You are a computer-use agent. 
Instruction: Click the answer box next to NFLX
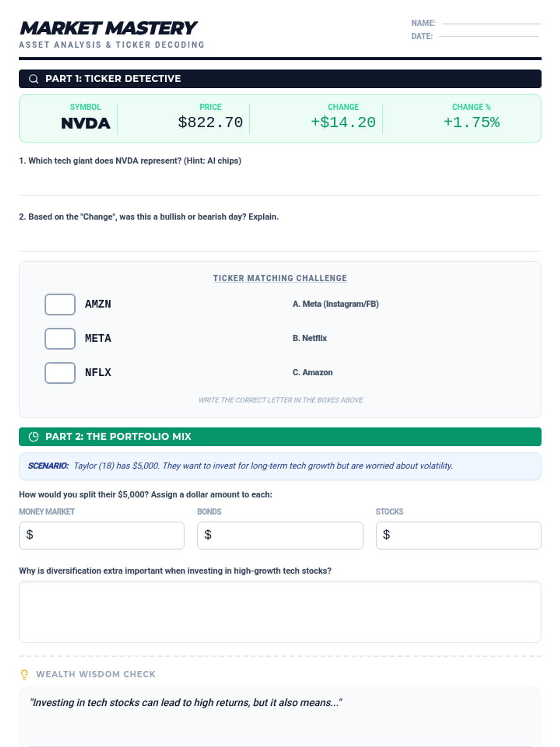[60, 373]
